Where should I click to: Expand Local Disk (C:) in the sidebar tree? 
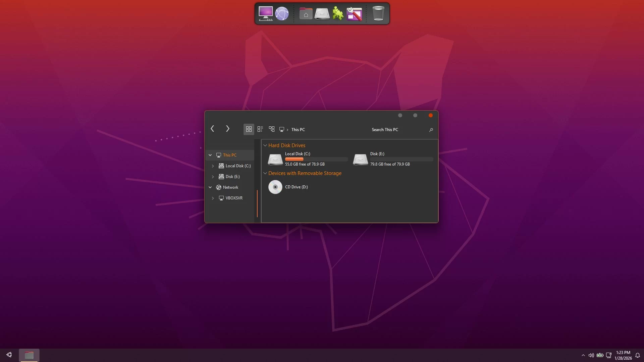tap(213, 166)
